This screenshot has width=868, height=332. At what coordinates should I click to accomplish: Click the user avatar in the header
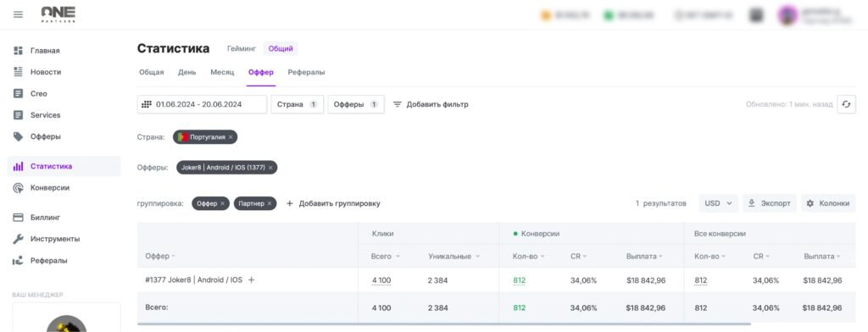(787, 15)
